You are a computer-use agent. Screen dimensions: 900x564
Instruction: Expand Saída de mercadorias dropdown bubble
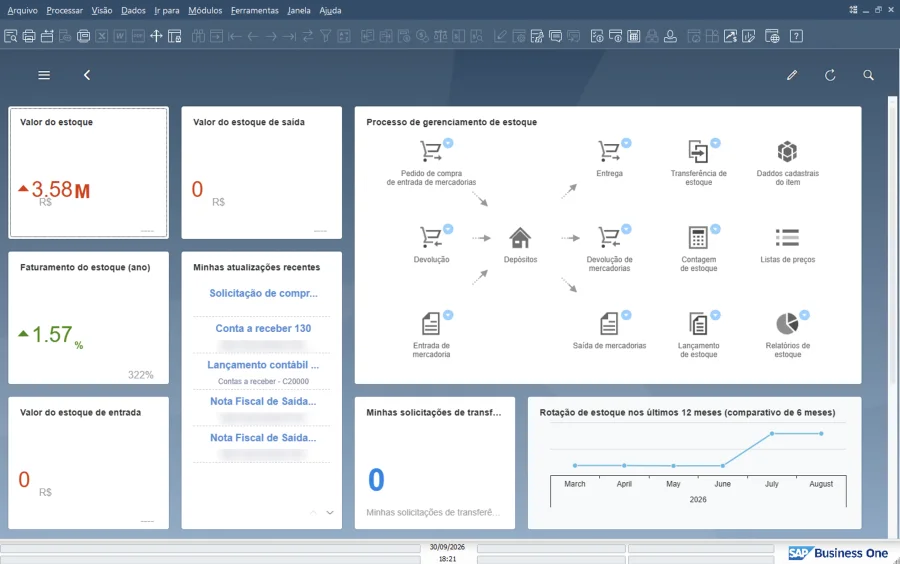tap(627, 315)
